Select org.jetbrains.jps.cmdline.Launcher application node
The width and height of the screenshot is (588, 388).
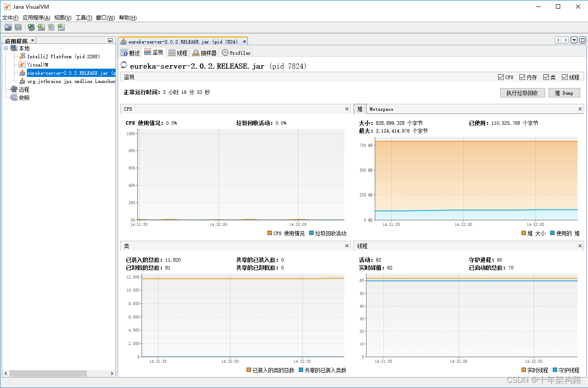point(71,81)
